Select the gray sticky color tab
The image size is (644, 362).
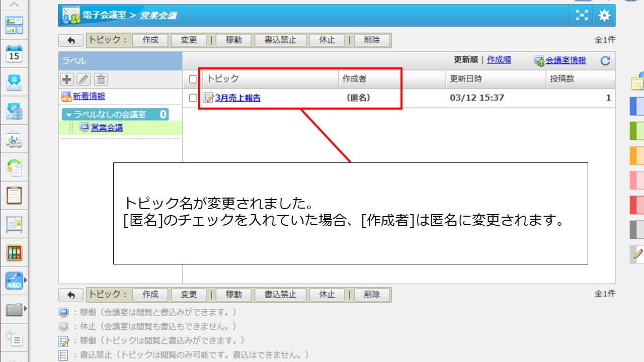coord(637,229)
